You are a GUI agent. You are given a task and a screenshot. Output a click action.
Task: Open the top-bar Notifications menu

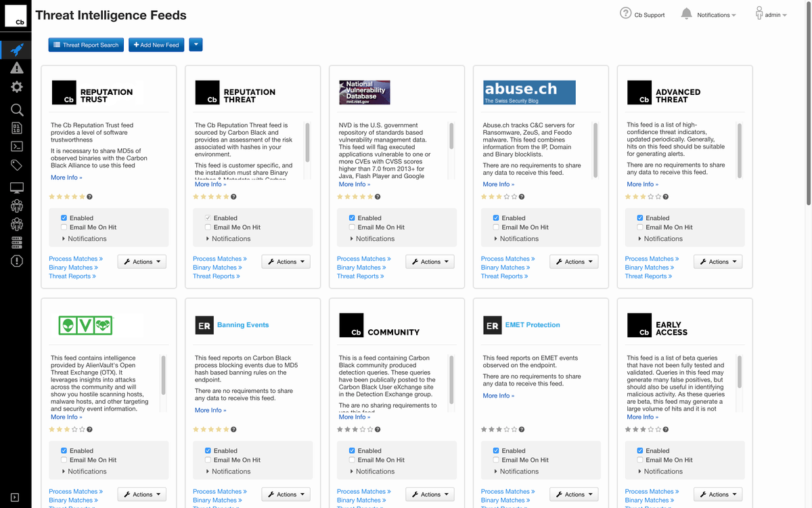pyautogui.click(x=708, y=14)
